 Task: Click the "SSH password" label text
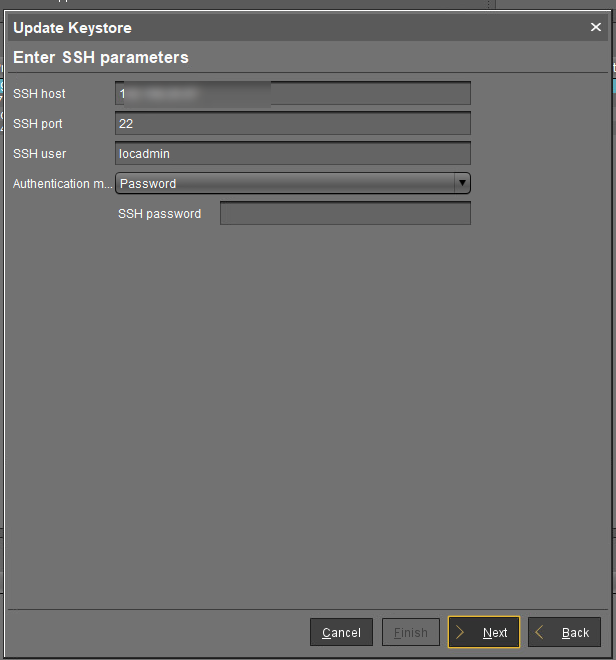click(x=159, y=214)
